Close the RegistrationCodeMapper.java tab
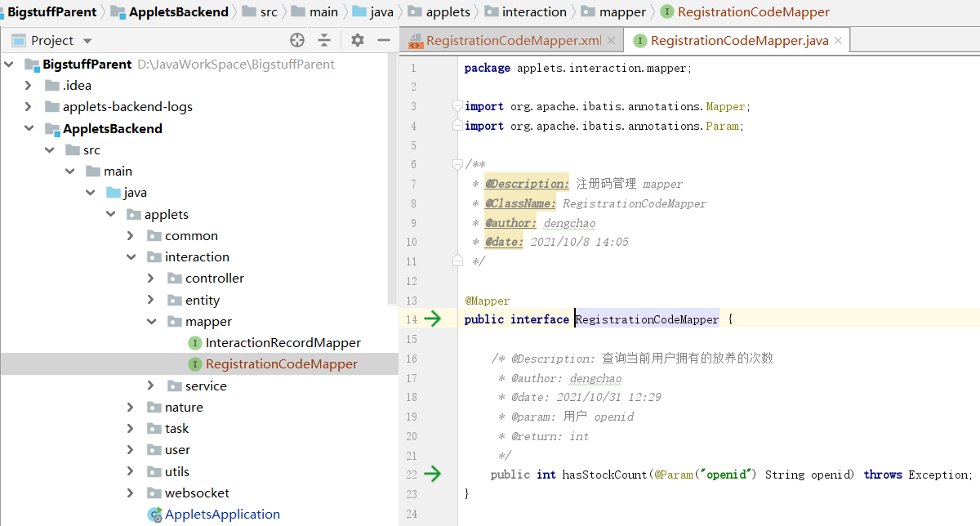This screenshot has width=980, height=526. (x=838, y=40)
